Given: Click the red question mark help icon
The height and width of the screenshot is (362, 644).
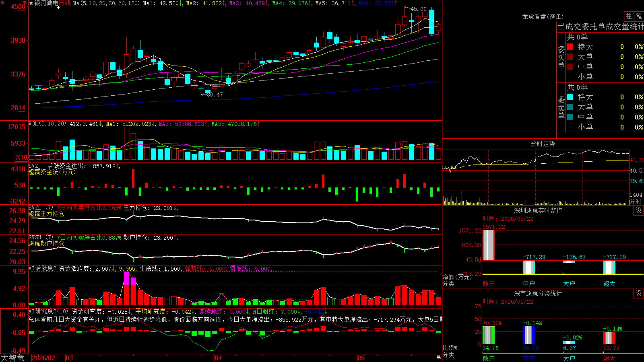Looking at the screenshot, I should [25, 4].
